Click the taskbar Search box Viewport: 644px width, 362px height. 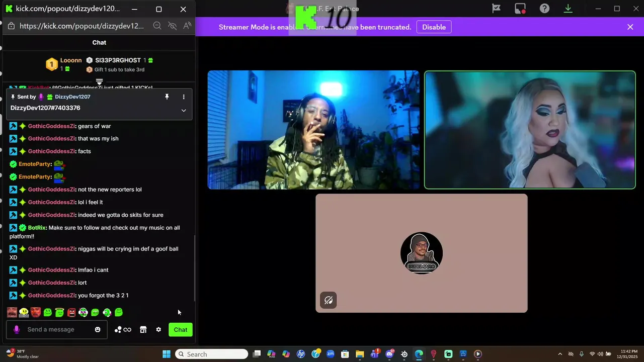tap(211, 354)
